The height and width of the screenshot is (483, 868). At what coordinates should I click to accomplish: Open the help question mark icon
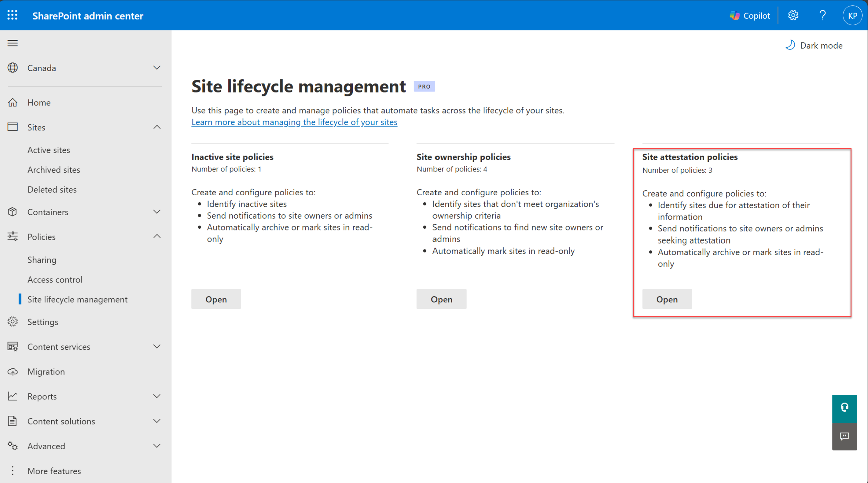point(822,15)
